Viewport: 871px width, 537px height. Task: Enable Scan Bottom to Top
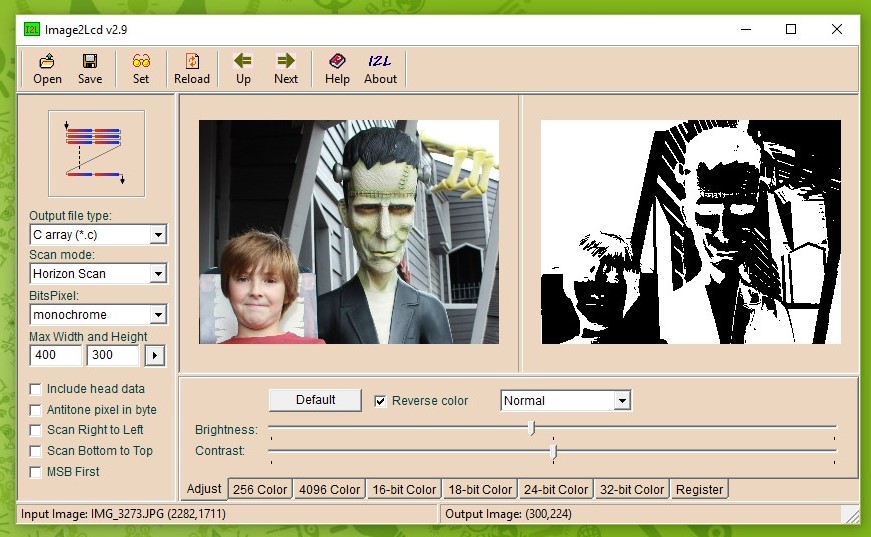click(35, 451)
